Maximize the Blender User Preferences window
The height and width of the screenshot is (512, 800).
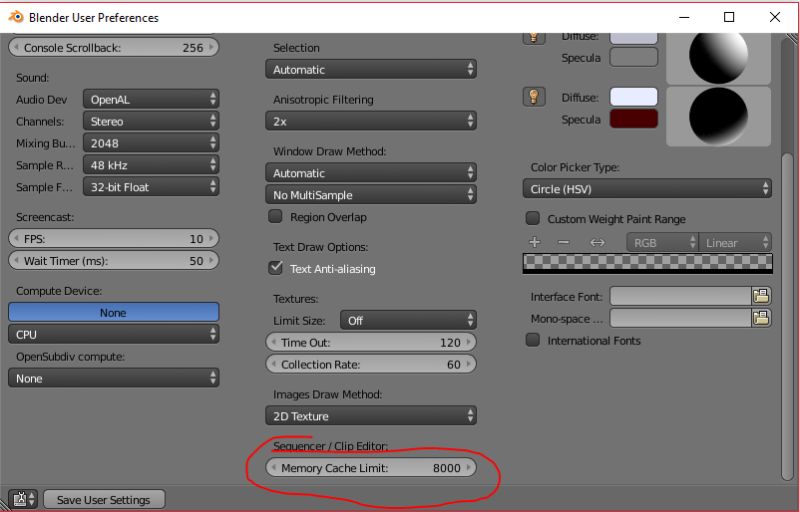pos(729,17)
